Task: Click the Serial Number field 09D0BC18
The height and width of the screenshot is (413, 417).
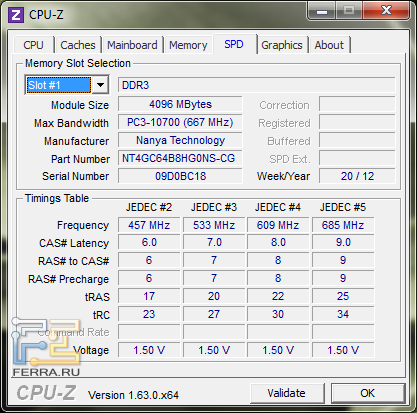Action: (x=180, y=176)
